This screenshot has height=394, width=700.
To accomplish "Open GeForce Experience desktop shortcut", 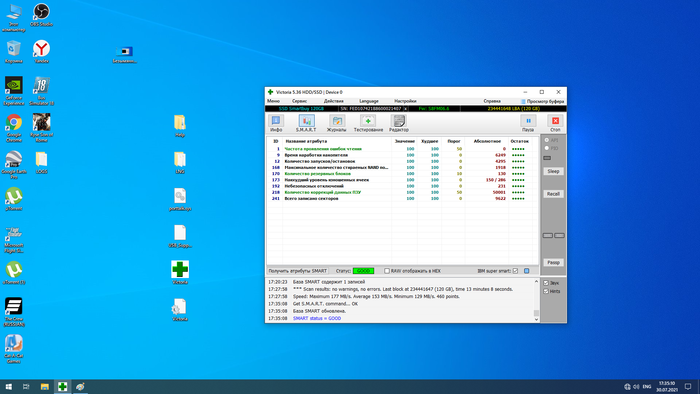I will (x=14, y=91).
